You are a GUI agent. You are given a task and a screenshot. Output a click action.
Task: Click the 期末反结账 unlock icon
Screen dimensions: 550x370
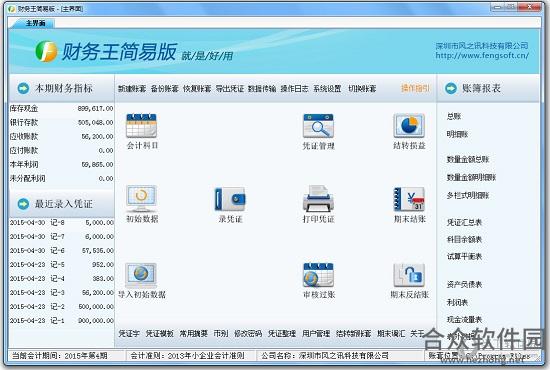[409, 275]
